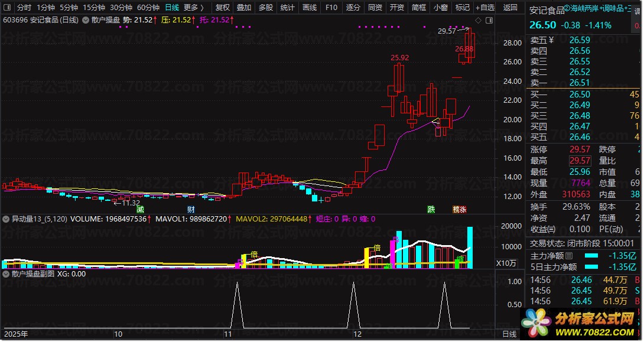The width and height of the screenshot is (644, 342).
Task: Click the 财 event marker on the chart
Action: point(191,209)
